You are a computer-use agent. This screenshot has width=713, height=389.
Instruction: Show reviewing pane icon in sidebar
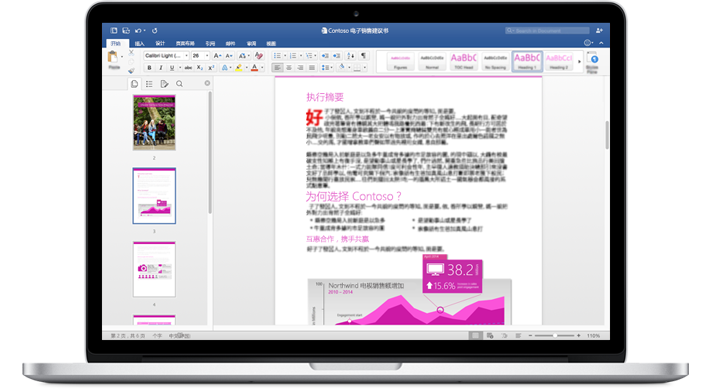(164, 84)
